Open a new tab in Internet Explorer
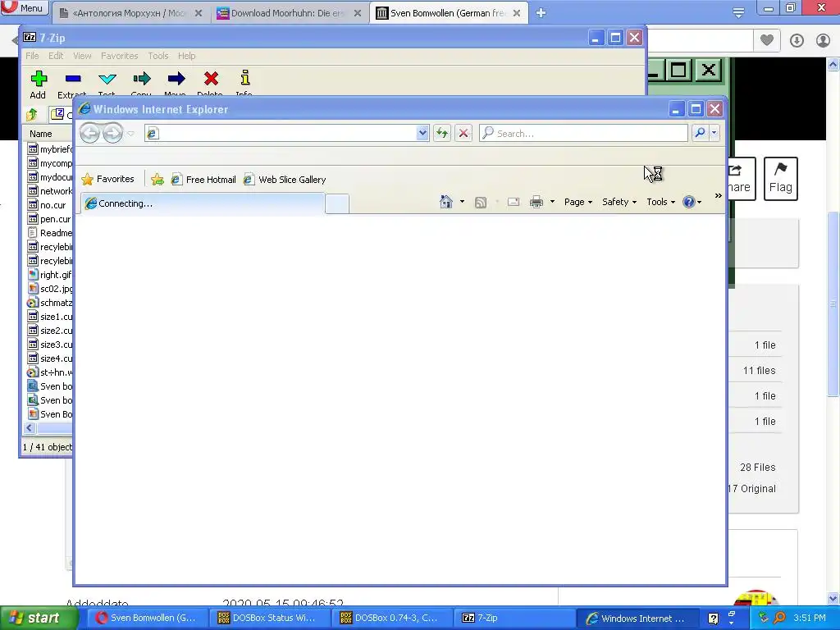Screen dimensions: 840x630 tap(337, 204)
